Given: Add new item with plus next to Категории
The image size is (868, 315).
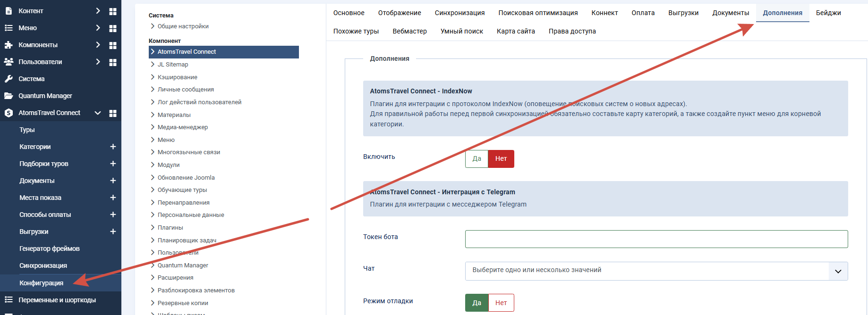Looking at the screenshot, I should pos(113,147).
